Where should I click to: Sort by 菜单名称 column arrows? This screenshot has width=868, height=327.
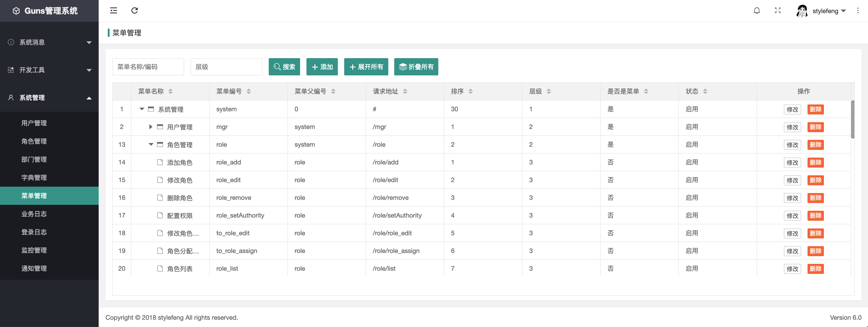pos(171,91)
